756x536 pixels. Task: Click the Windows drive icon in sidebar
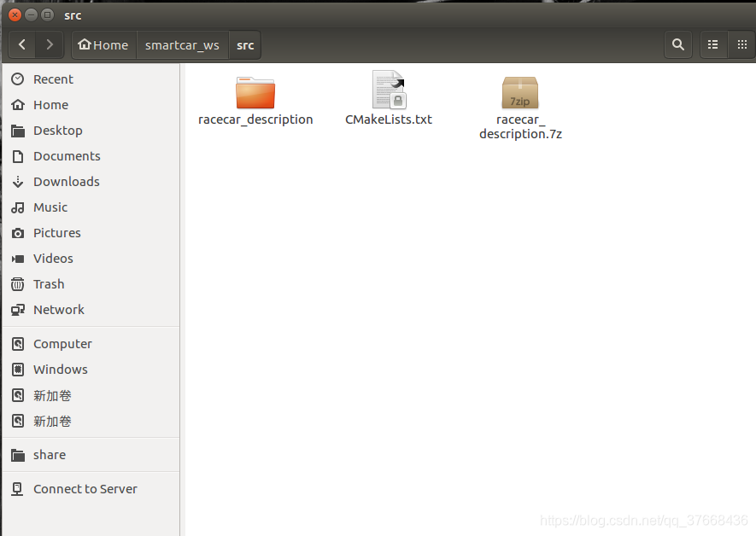18,370
